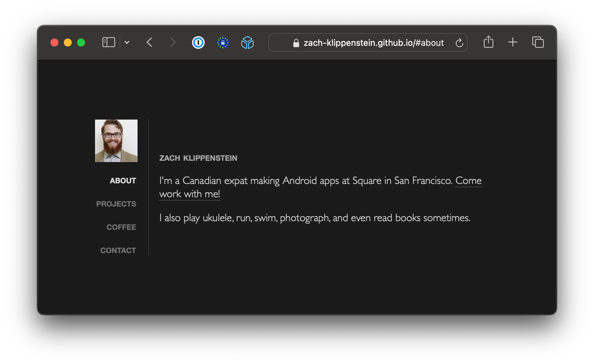This screenshot has width=594, height=364.
Task: Toggle the Safari sidebar
Action: (x=108, y=42)
